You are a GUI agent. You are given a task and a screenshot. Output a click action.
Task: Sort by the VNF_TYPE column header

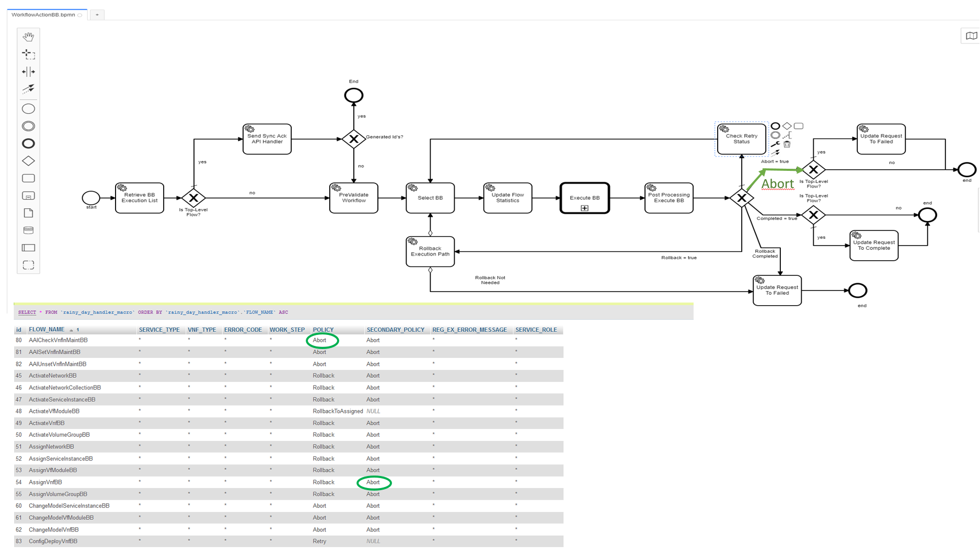click(x=202, y=330)
